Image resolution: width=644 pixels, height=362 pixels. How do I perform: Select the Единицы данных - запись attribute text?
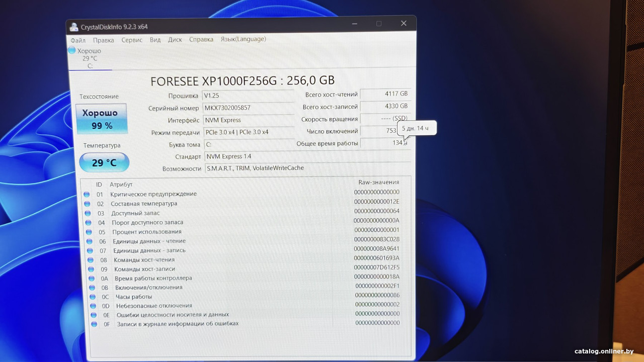pos(149,250)
